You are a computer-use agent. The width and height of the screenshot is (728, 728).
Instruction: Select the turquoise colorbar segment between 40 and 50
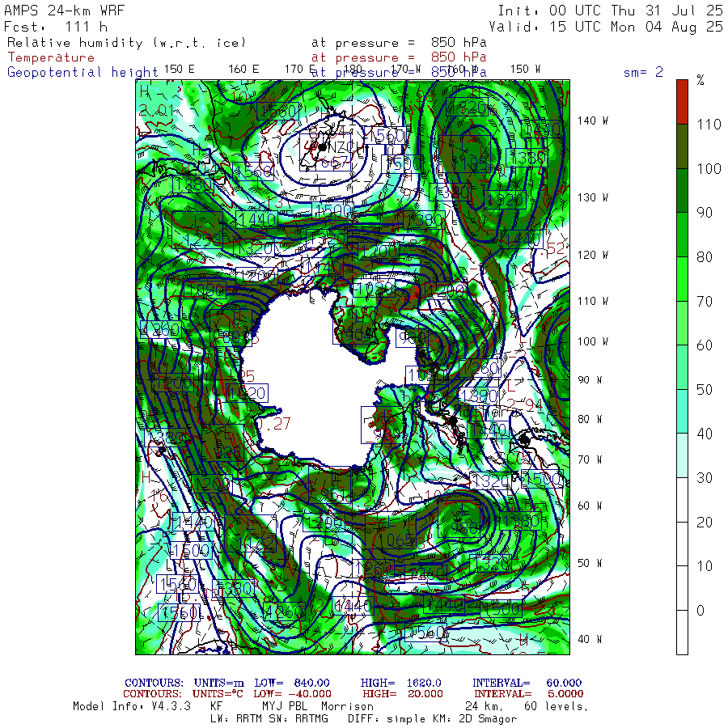click(x=682, y=412)
